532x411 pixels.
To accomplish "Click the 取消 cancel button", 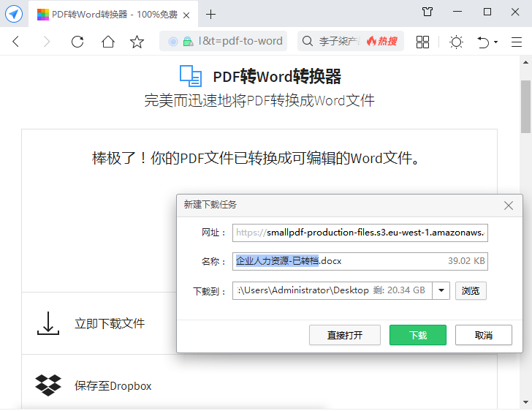I will pyautogui.click(x=484, y=335).
